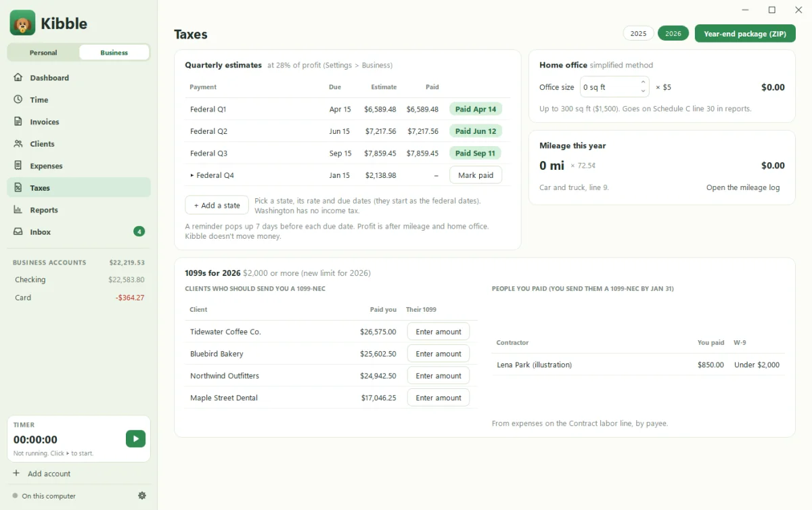
Task: Select the 2026 tax year
Action: tap(673, 34)
